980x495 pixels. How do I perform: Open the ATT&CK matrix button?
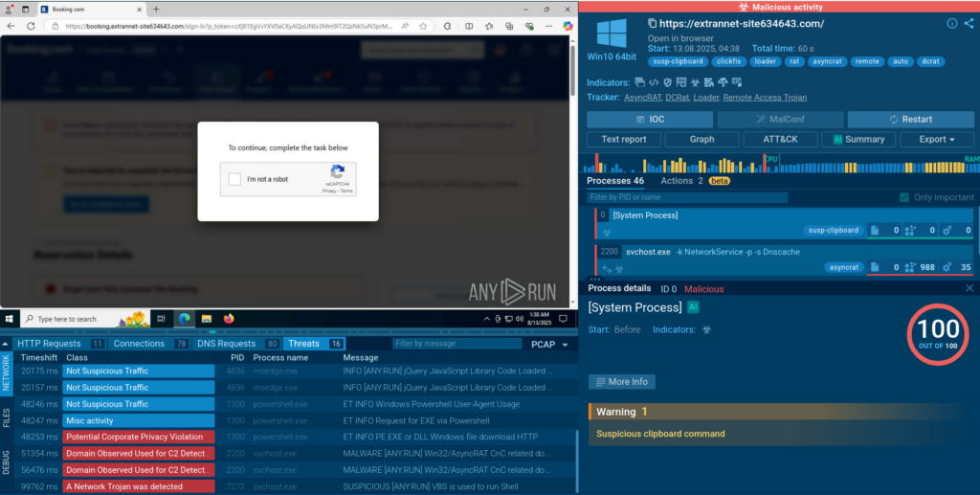(780, 140)
